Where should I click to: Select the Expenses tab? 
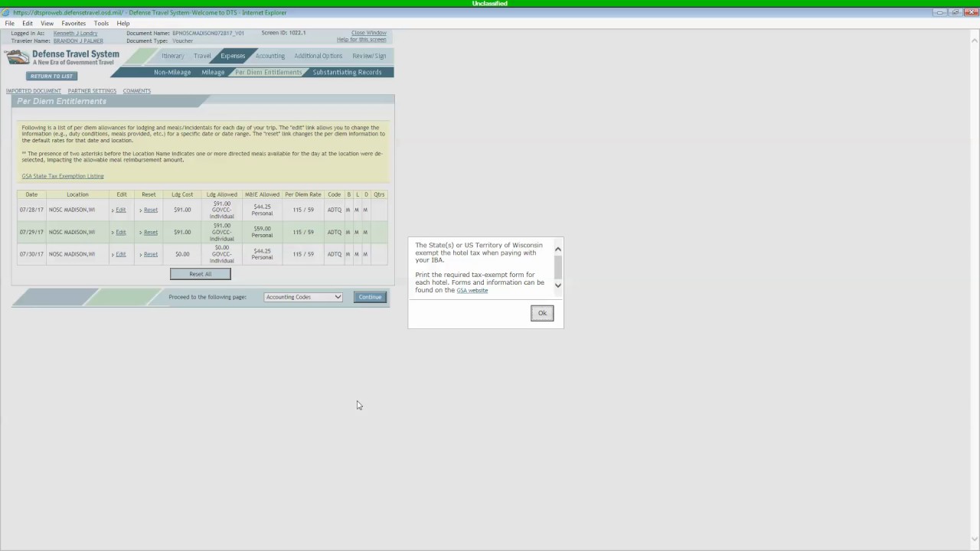tap(233, 56)
